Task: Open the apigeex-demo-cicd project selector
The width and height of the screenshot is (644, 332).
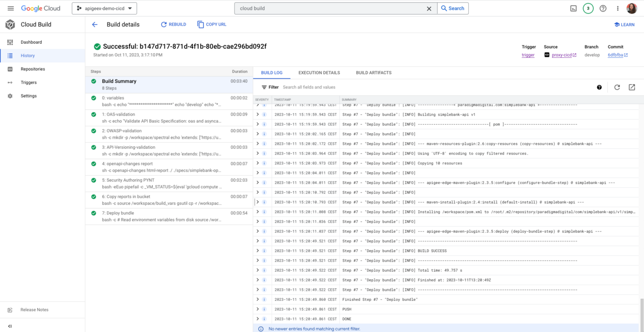Action: (x=105, y=9)
